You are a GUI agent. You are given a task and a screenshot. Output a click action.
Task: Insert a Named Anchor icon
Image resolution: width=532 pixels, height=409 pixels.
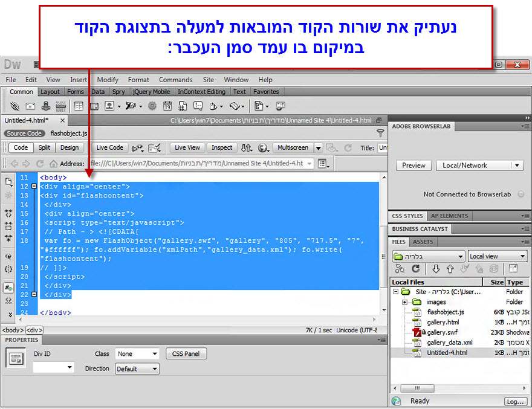46,106
